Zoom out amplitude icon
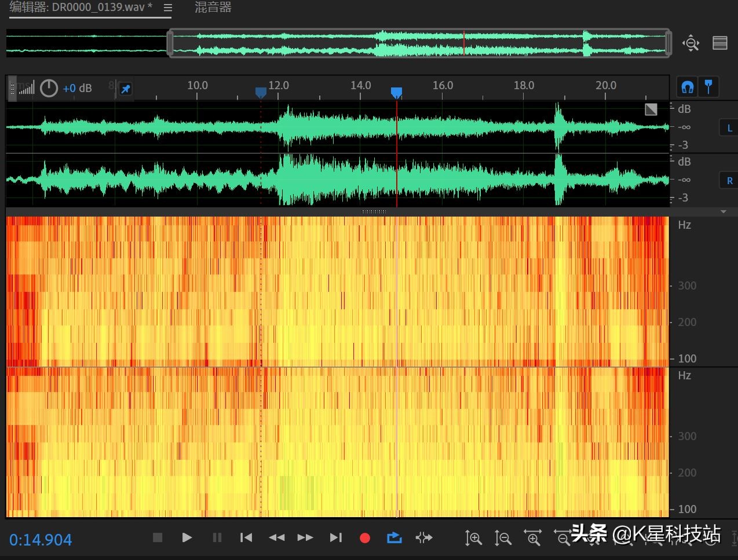The height and width of the screenshot is (560, 738). [503, 538]
